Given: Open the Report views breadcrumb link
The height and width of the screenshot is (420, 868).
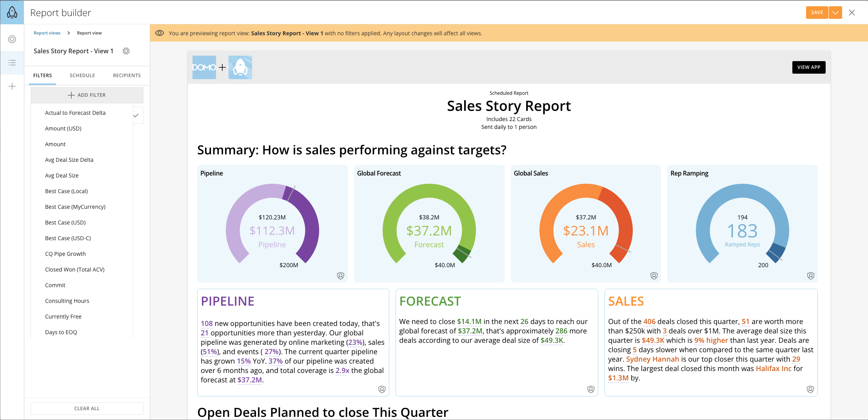Looking at the screenshot, I should [x=47, y=33].
